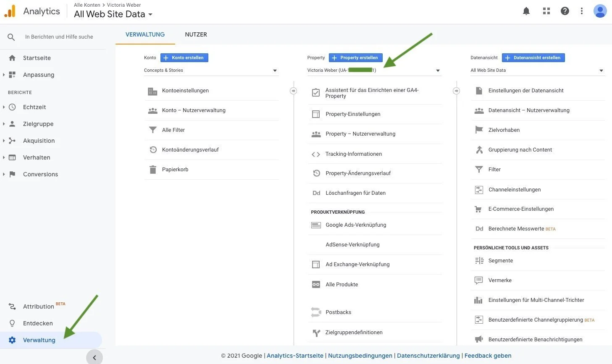Open the notifications bell
The height and width of the screenshot is (364, 612).
pyautogui.click(x=526, y=11)
